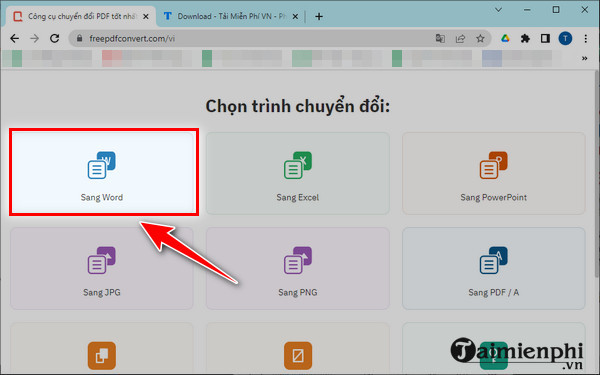Select the Sang Word converter card

pos(102,172)
